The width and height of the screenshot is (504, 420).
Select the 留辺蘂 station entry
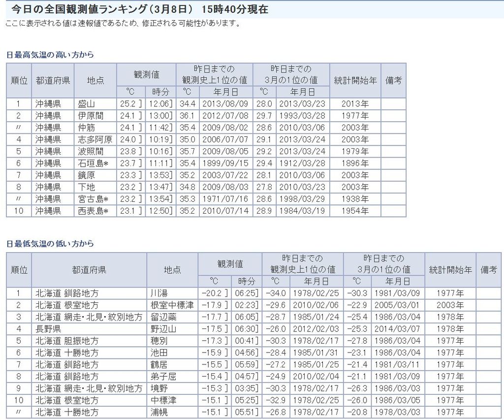click(163, 317)
